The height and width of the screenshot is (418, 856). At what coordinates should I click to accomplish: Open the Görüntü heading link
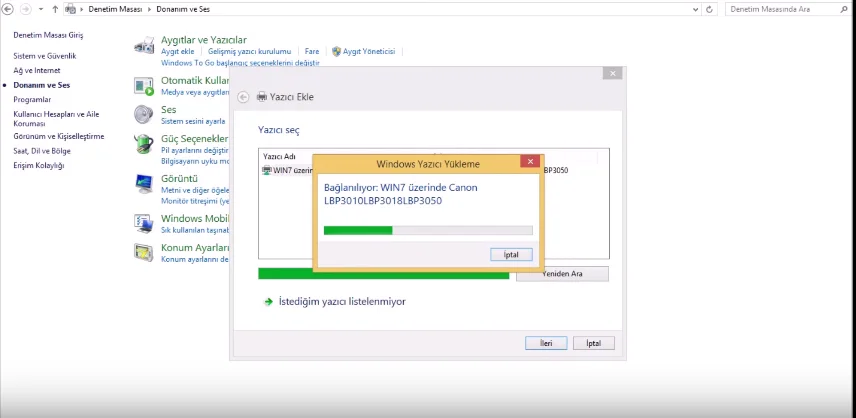pyautogui.click(x=179, y=178)
